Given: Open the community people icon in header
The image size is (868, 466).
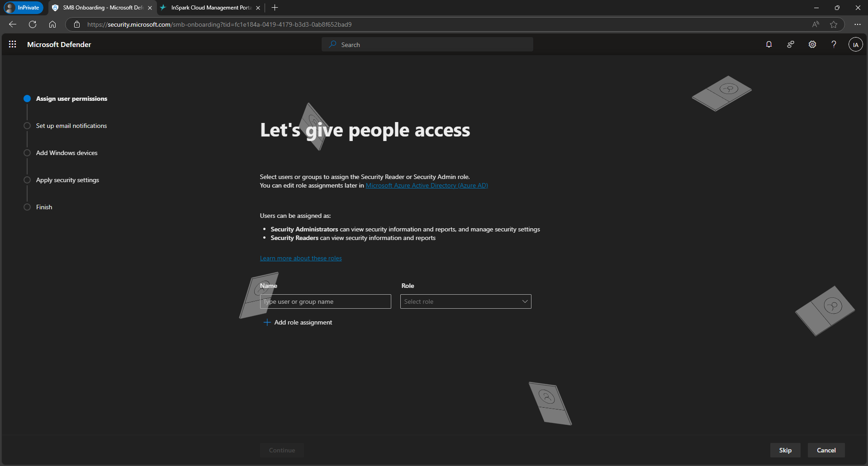Looking at the screenshot, I should point(791,44).
